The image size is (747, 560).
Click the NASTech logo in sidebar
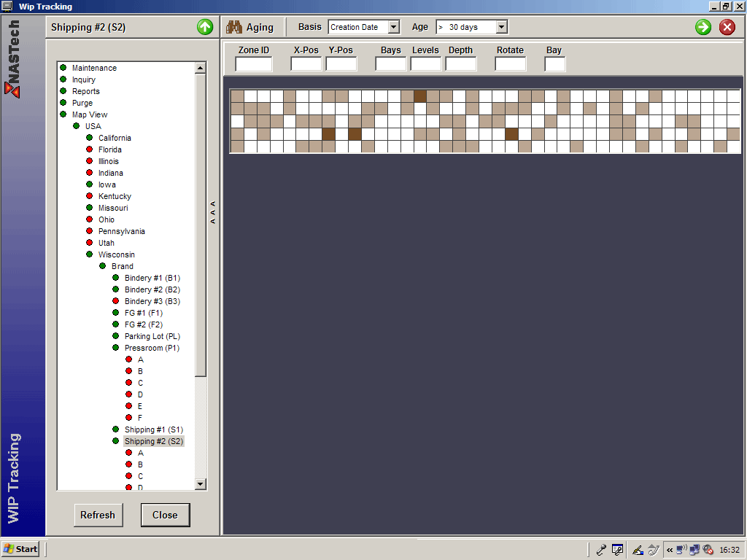(12, 58)
